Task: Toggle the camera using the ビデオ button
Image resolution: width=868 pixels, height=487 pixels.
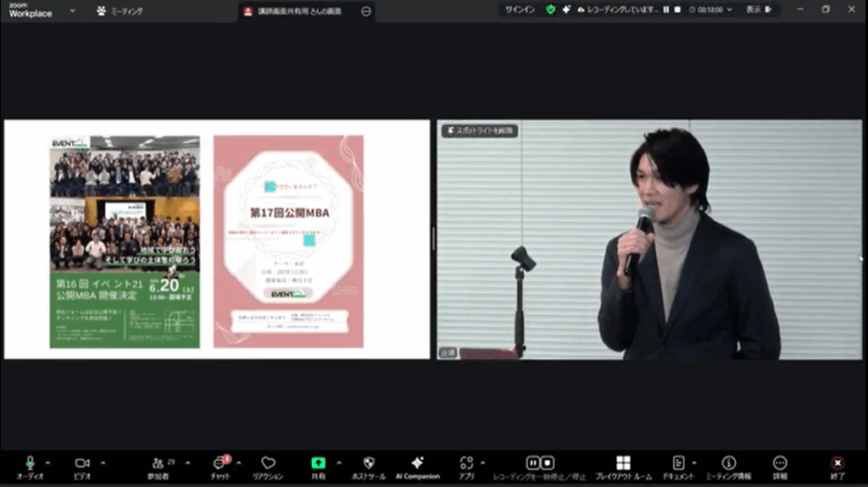Action: tap(82, 463)
